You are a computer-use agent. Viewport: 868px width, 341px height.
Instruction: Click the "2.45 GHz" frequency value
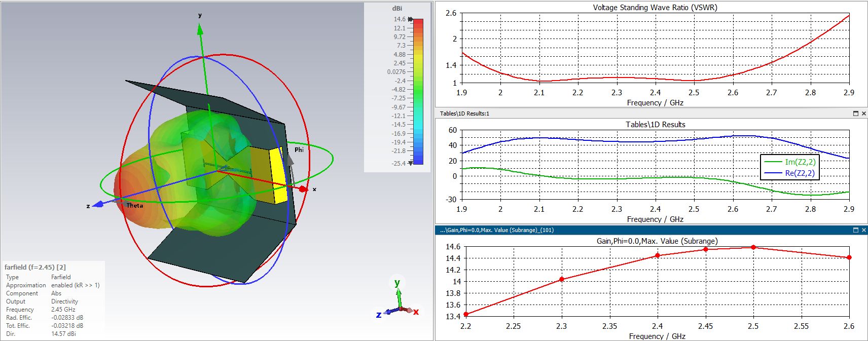(63, 310)
